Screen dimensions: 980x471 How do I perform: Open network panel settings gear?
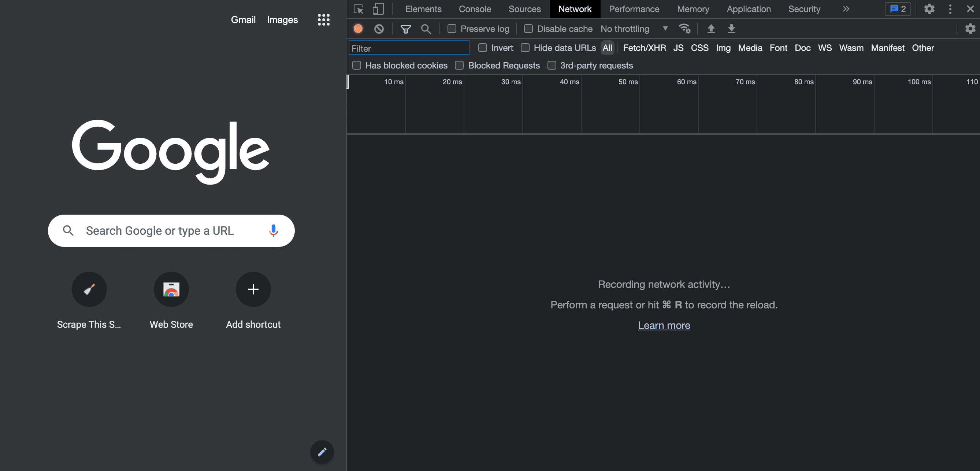click(970, 29)
